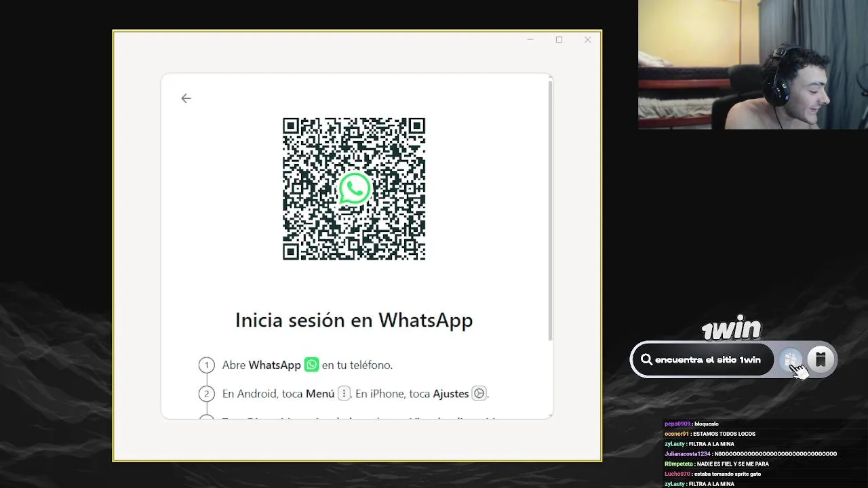Maximize the WhatsApp window
The image size is (868, 488).
pos(559,39)
